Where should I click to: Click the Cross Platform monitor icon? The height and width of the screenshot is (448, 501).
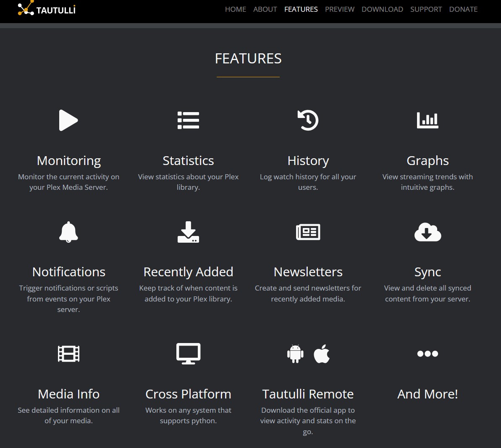point(188,354)
